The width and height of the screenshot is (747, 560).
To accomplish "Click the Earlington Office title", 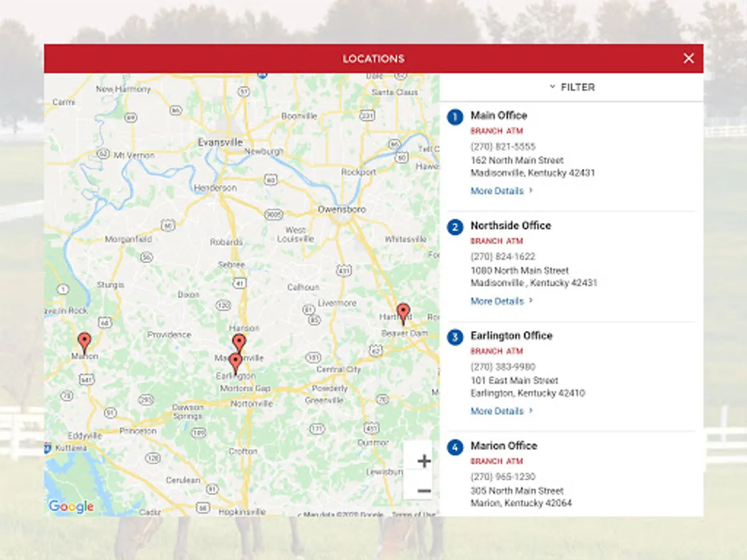I will 512,335.
